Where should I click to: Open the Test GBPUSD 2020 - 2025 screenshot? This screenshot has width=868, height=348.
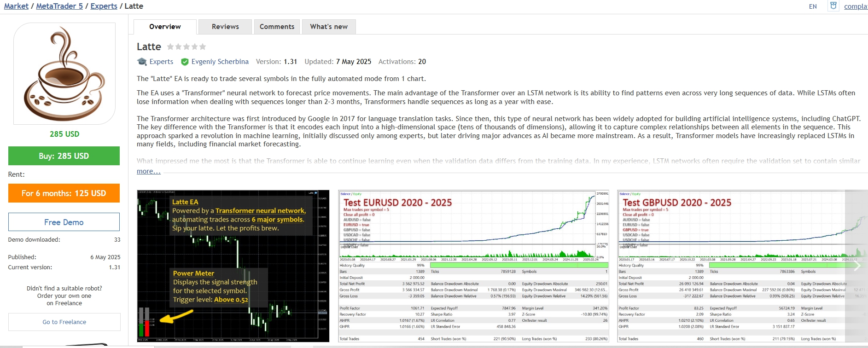point(742,266)
